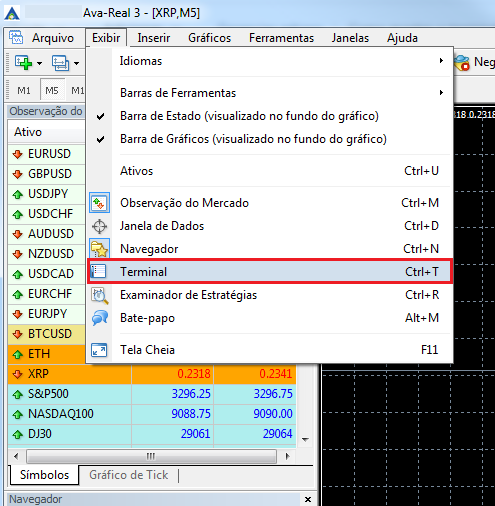Click the New Chart green plus icon

pos(23,62)
